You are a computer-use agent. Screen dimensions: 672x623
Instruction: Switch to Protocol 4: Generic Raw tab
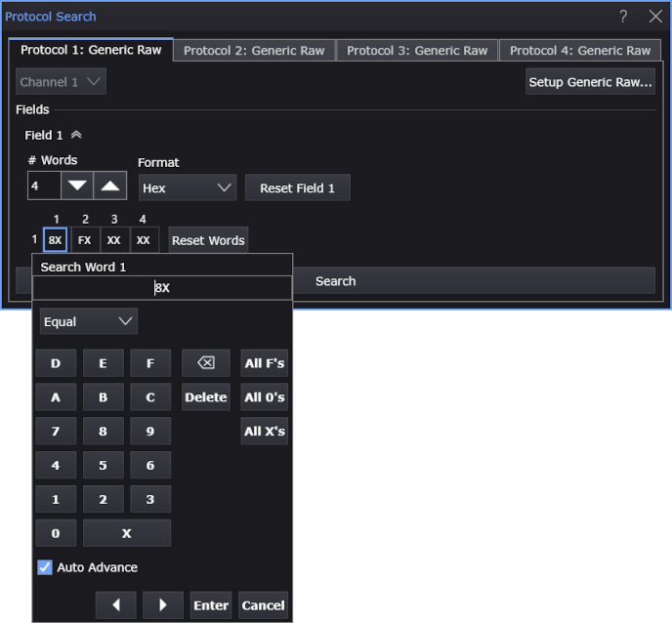pos(580,51)
